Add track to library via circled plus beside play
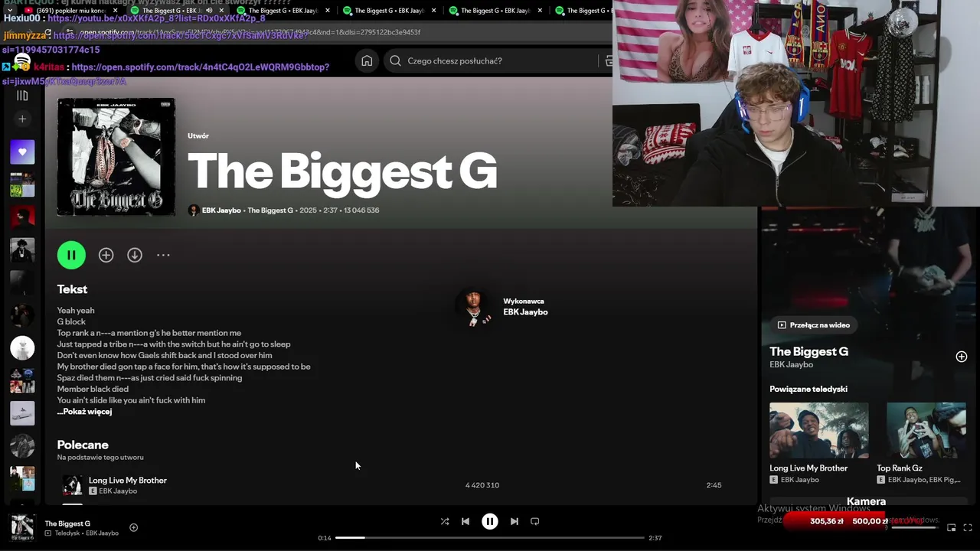The width and height of the screenshot is (980, 551). (106, 255)
